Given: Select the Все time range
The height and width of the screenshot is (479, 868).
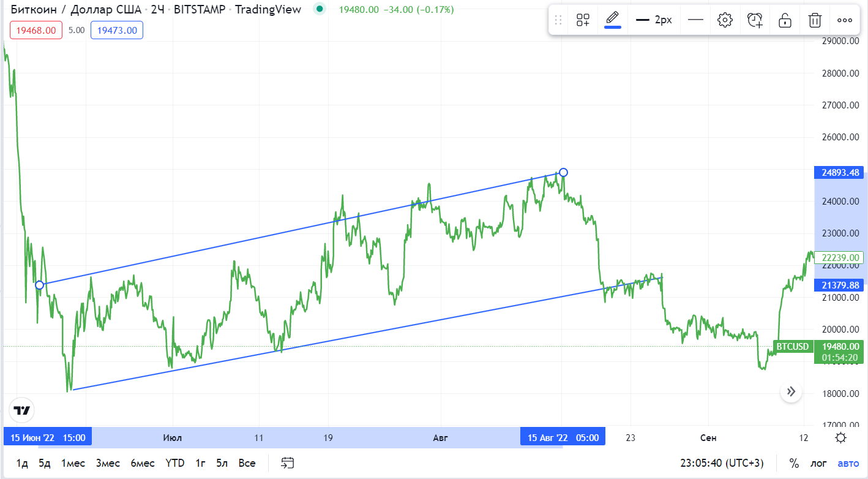Looking at the screenshot, I should click(x=247, y=463).
